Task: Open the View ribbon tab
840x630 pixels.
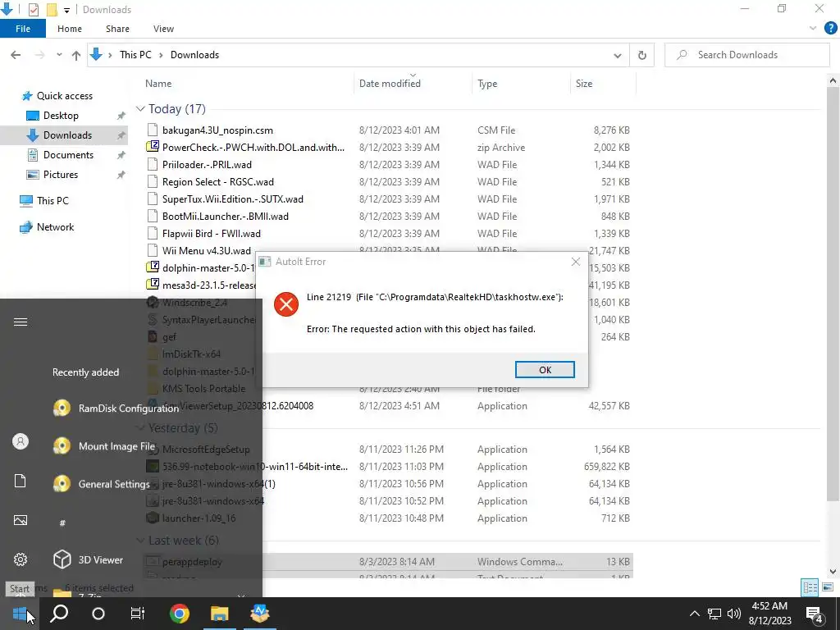Action: (163, 29)
